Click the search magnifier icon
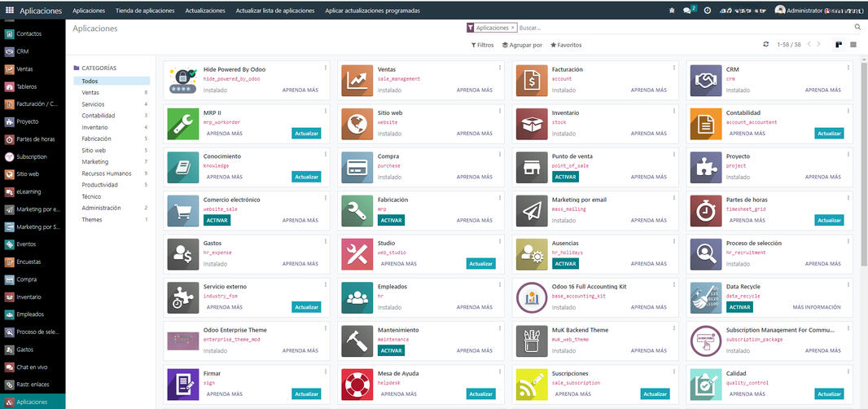This screenshot has width=868, height=409. click(857, 27)
